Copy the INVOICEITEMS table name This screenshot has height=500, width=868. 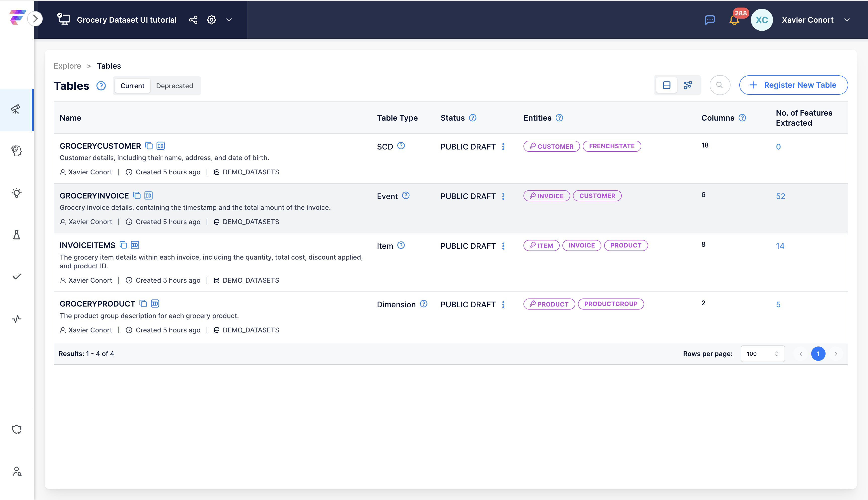[123, 245]
